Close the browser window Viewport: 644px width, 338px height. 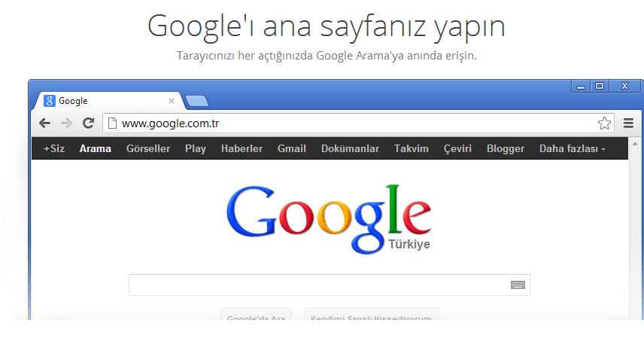pyautogui.click(x=624, y=86)
